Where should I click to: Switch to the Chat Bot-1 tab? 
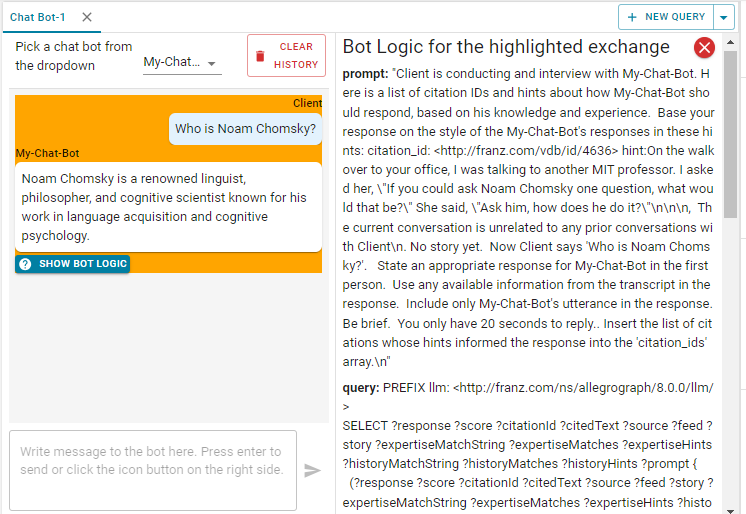point(39,17)
